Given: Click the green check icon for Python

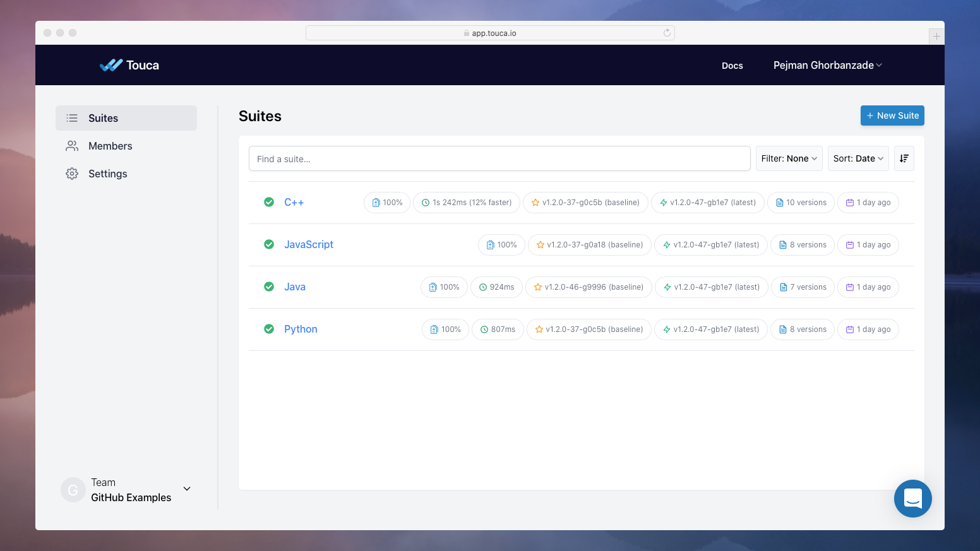Looking at the screenshot, I should pyautogui.click(x=269, y=329).
